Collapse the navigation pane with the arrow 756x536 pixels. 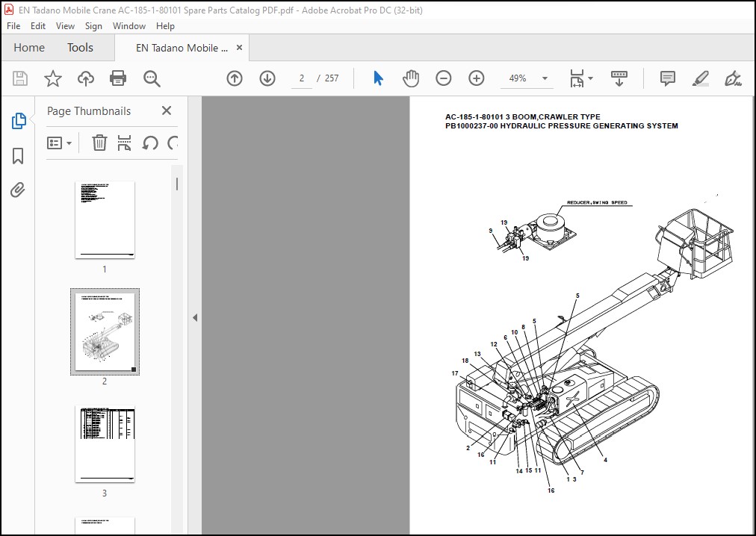coord(195,318)
